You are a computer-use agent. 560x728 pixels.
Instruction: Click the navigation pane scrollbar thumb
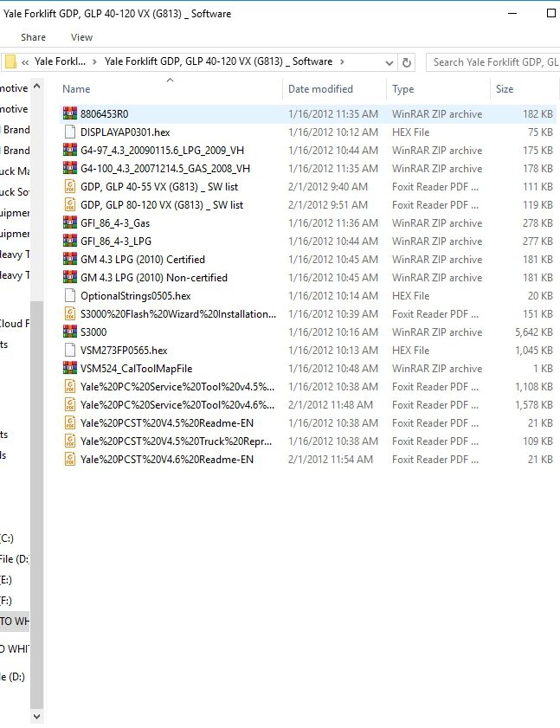click(x=37, y=505)
